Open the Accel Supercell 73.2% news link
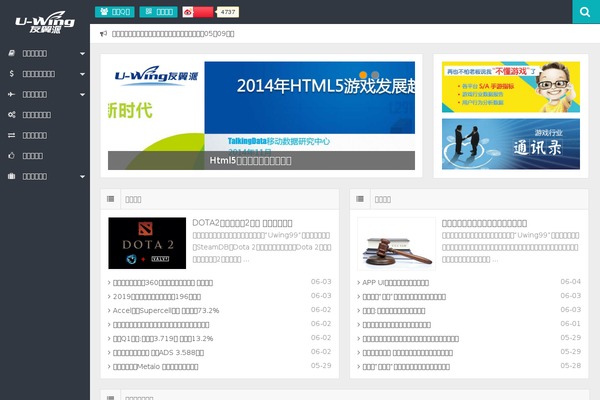Screen dimensions: 600x400 [x=164, y=310]
